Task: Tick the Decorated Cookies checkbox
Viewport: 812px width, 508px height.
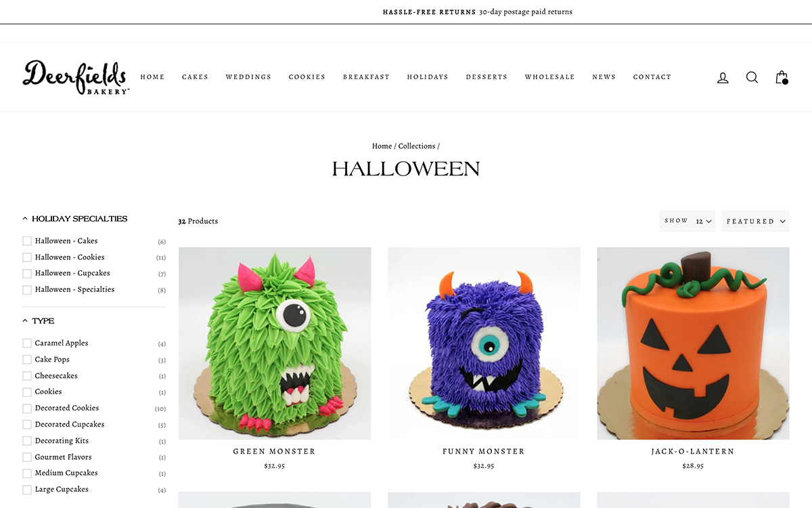Action: 27,408
